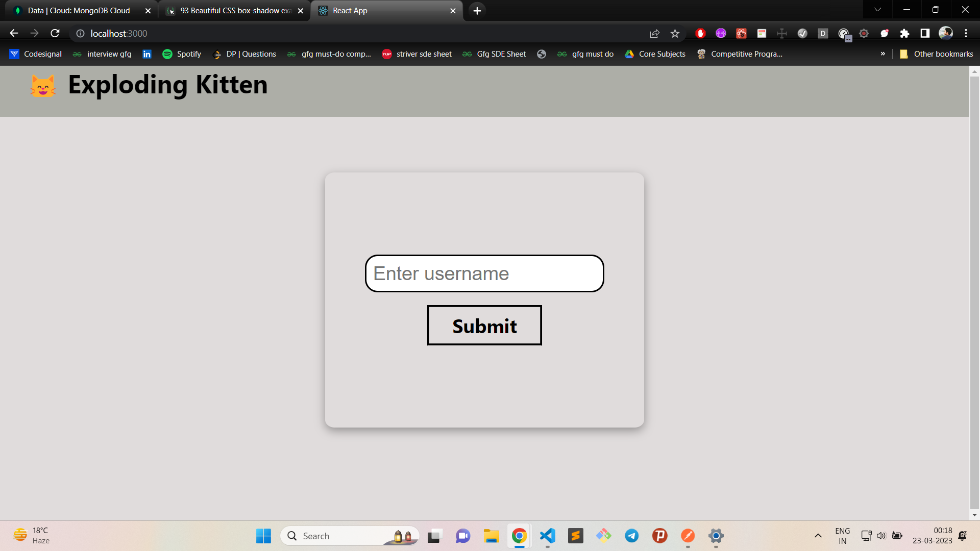
Task: Bookmark this page with star icon
Action: [x=675, y=33]
